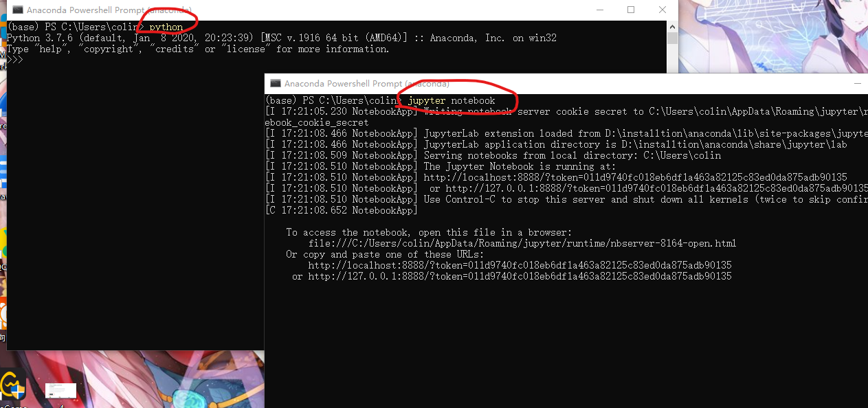868x408 pixels.
Task: Select the white document thumbnail on desktop
Action: click(60, 391)
